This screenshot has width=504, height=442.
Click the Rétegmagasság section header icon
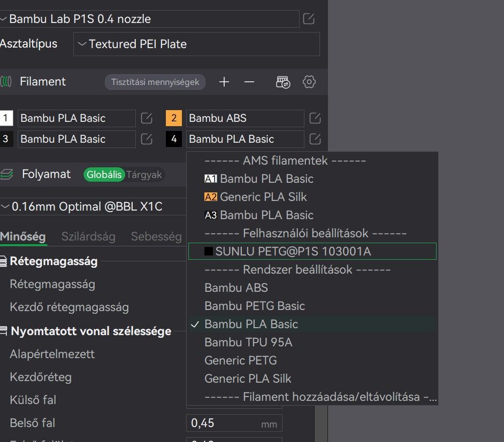(3, 261)
